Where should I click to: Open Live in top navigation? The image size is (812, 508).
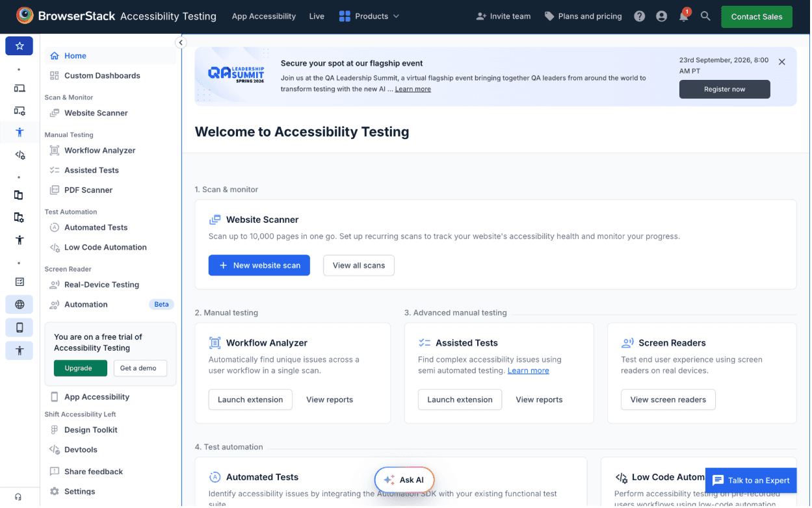pos(317,16)
